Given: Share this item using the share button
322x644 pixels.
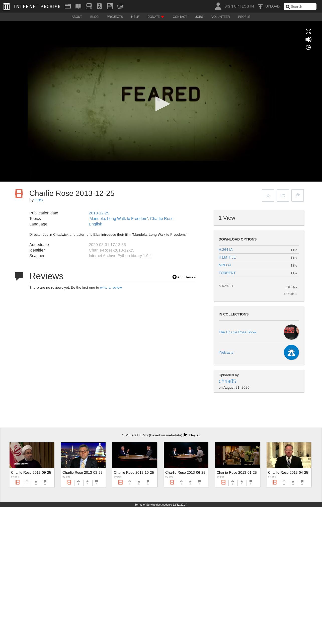Looking at the screenshot, I should click(x=283, y=195).
